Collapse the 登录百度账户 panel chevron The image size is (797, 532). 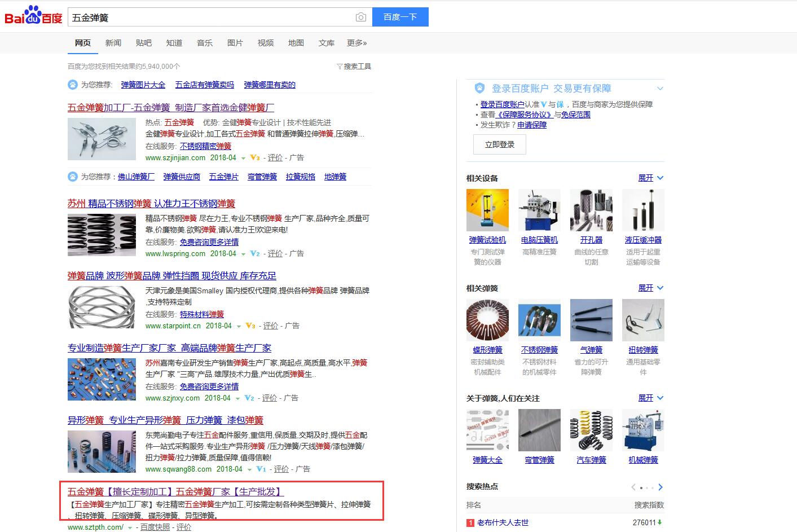point(660,89)
